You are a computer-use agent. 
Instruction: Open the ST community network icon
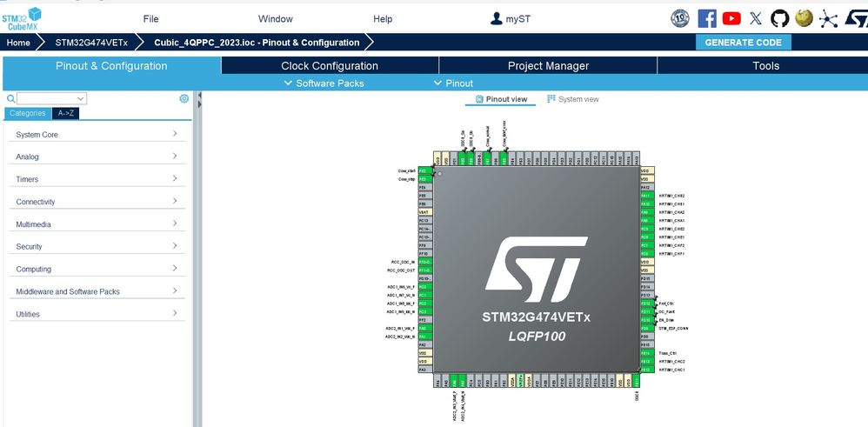(x=828, y=19)
